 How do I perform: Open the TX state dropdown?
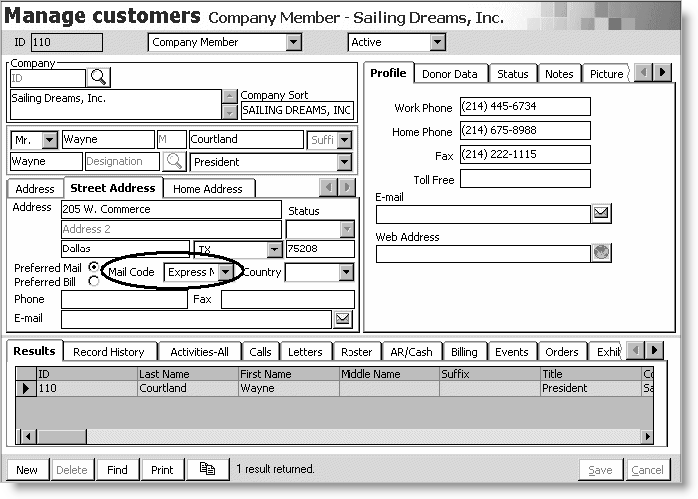[275, 249]
